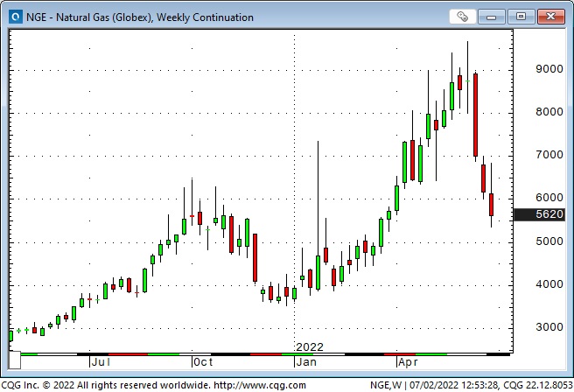The width and height of the screenshot is (574, 392).
Task: Maximize the NGE chart window
Action: 521,17
